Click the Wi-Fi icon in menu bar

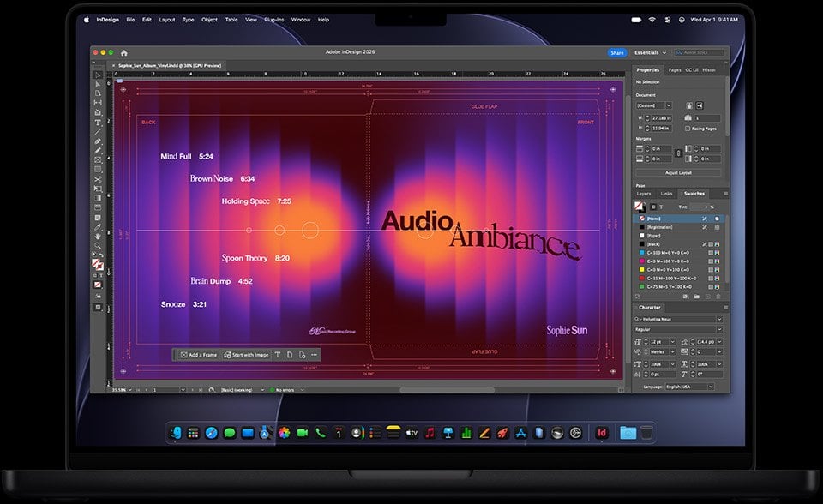[x=652, y=20]
